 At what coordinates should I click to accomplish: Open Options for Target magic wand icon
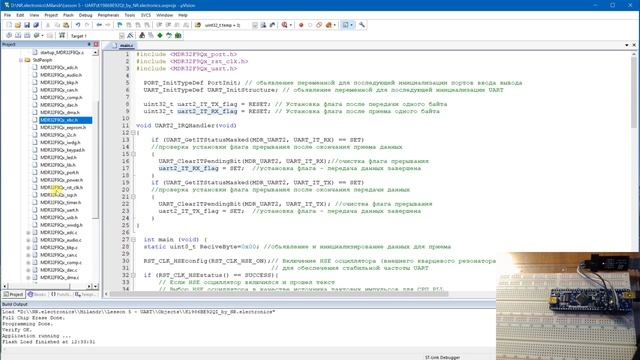coord(130,36)
